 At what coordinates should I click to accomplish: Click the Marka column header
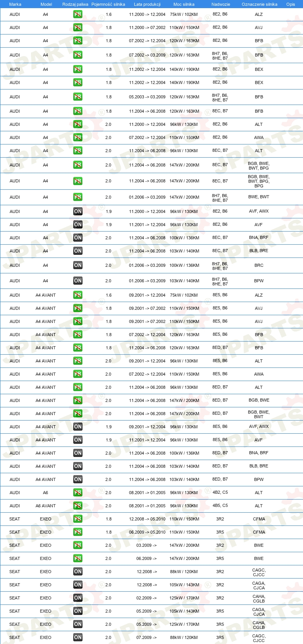click(x=15, y=4)
